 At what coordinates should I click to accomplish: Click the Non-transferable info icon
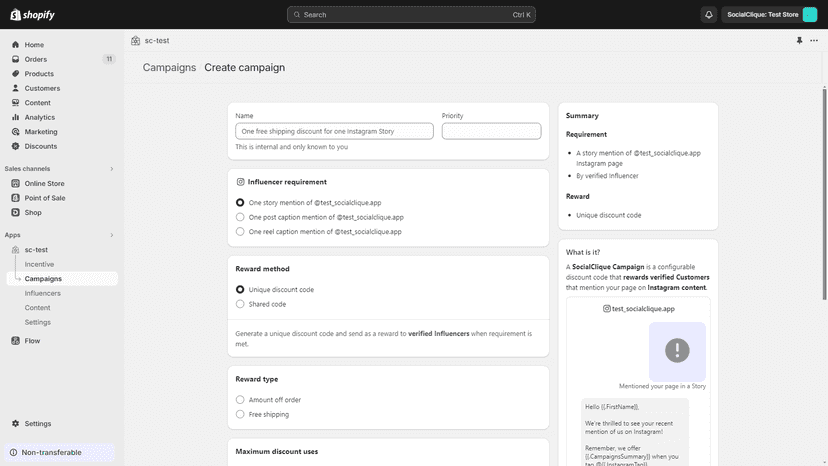click(14, 452)
